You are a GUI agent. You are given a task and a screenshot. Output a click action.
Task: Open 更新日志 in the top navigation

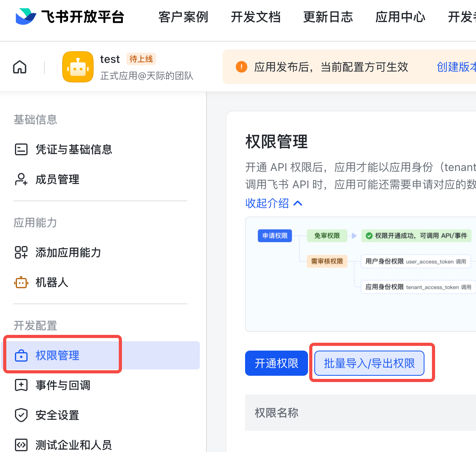[x=328, y=17]
